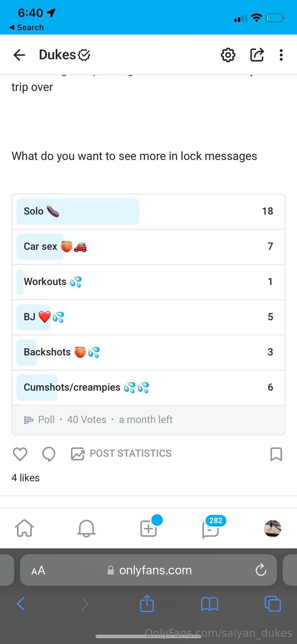Open Safari bookmarks book icon
Image resolution: width=297 pixels, height=644 pixels.
(209, 604)
